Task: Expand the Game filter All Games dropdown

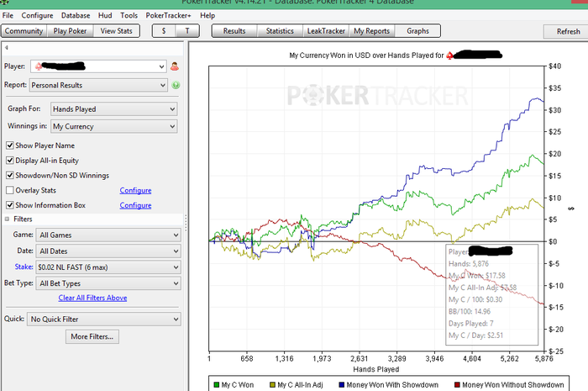Action: (108, 235)
